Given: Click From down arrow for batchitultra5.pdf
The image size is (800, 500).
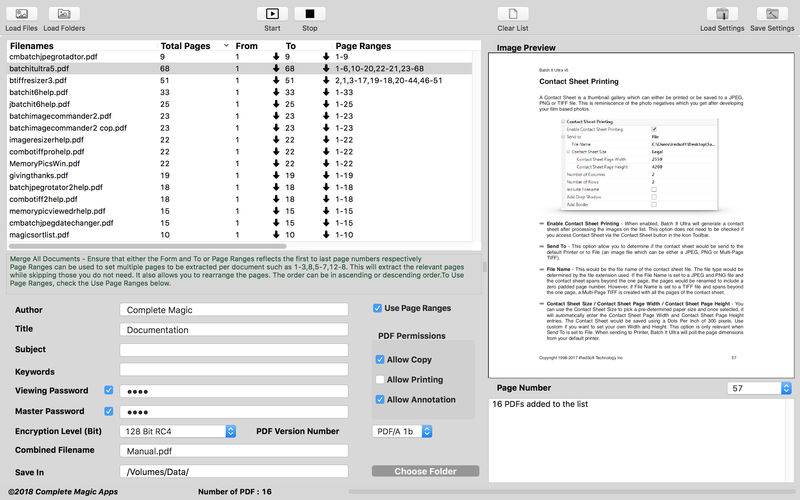Looking at the screenshot, I should (276, 68).
